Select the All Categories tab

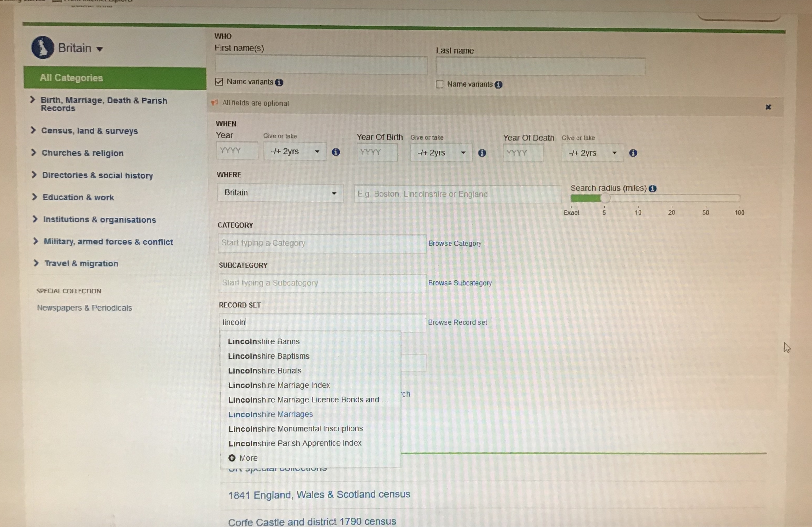point(71,78)
